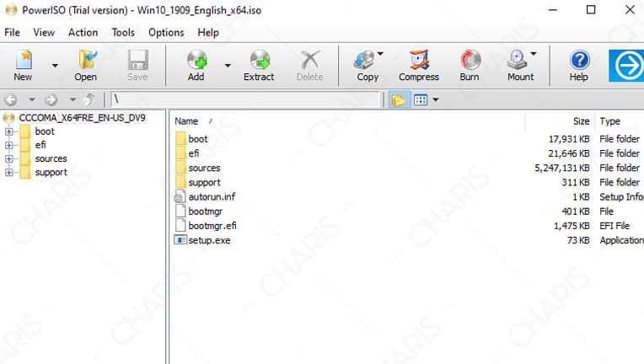Click the PowerISO title bar app icon
644x364 pixels.
click(11, 10)
